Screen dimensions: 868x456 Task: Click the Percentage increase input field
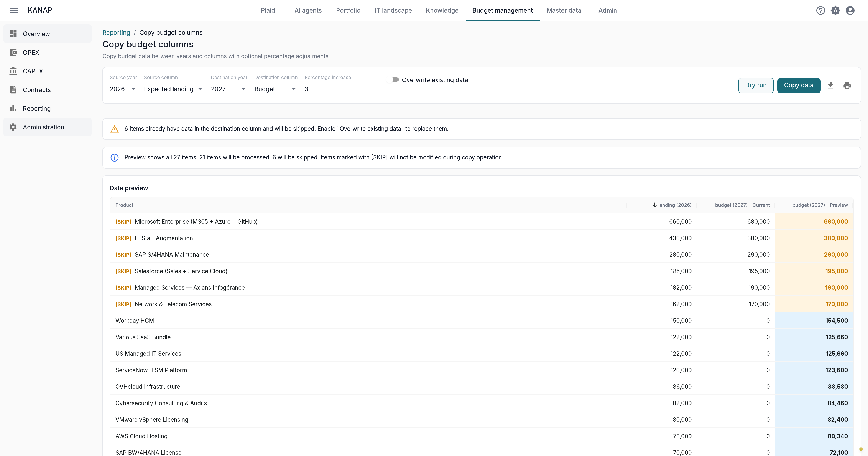pyautogui.click(x=339, y=89)
